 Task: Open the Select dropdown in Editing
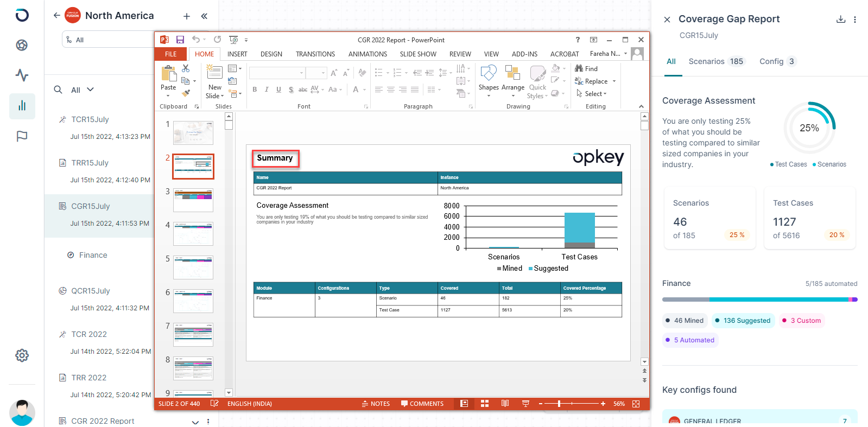592,93
